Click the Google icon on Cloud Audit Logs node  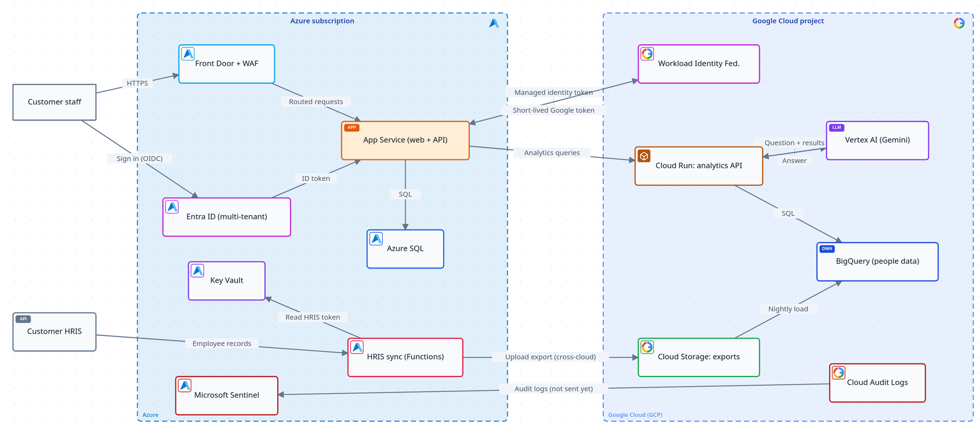(x=839, y=372)
